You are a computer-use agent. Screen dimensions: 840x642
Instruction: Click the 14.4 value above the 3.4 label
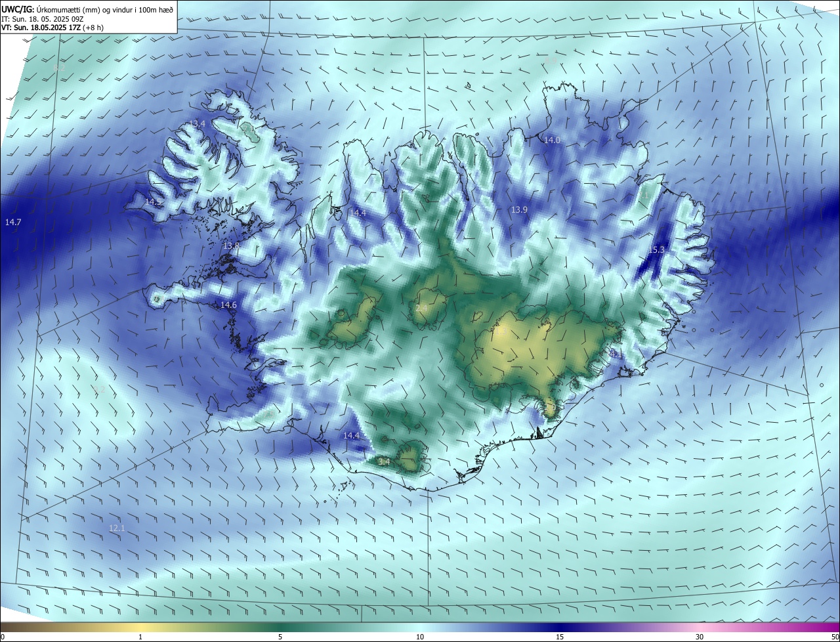tap(352, 435)
